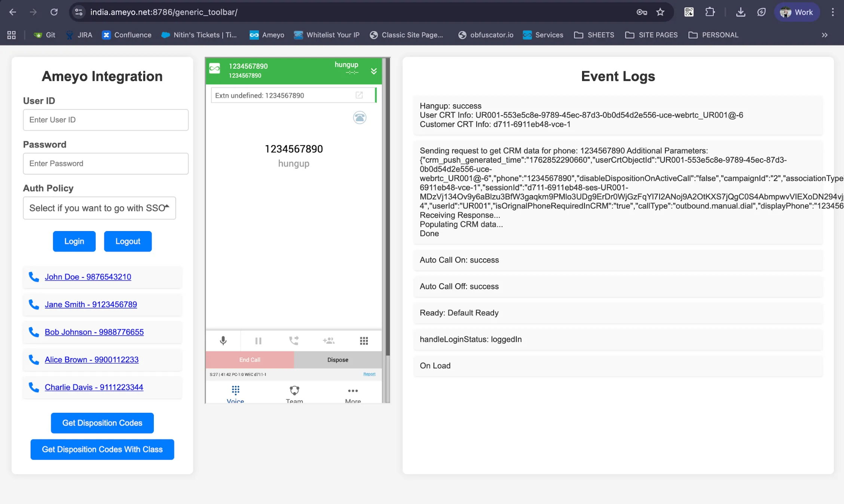Click the round telephone icon in the call panel
The height and width of the screenshot is (504, 844).
(x=360, y=118)
